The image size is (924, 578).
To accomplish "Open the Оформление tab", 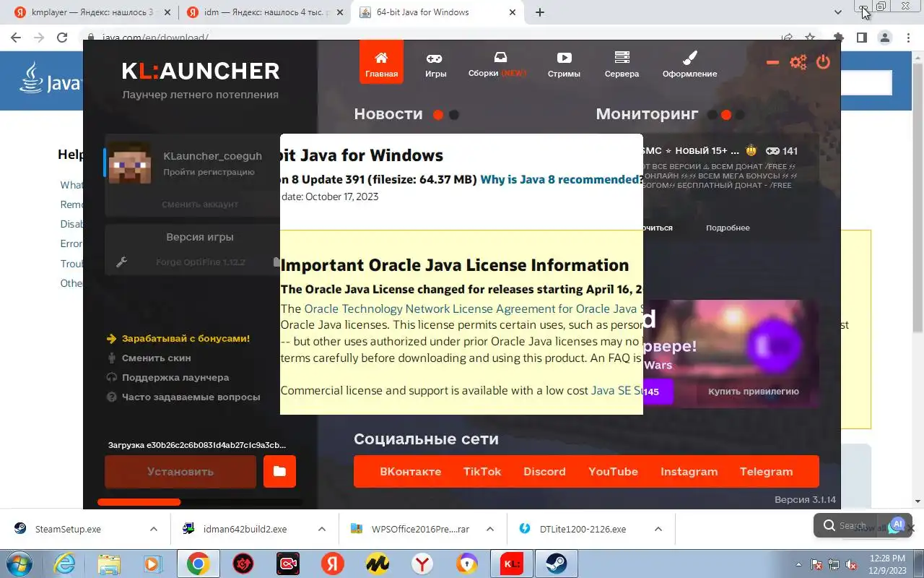I will pos(690,64).
